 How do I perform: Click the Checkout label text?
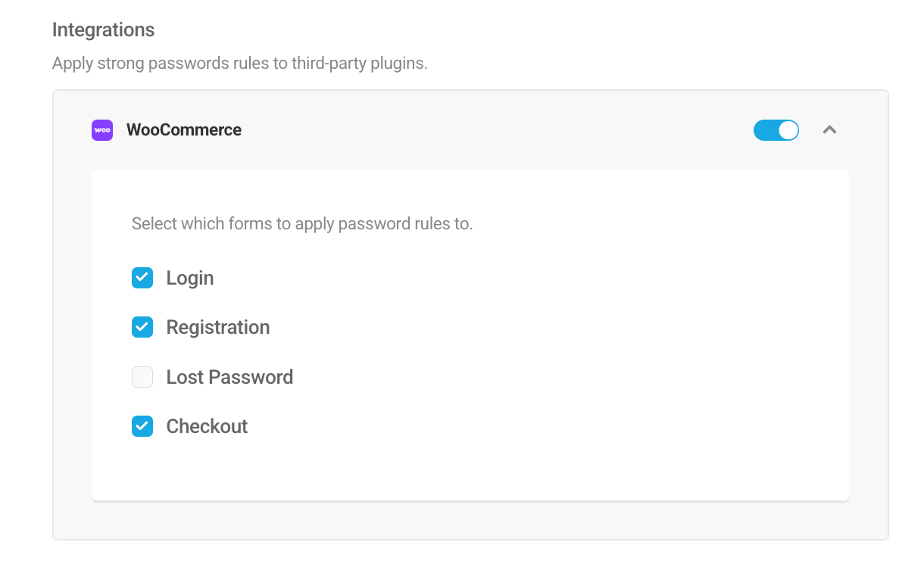point(207,426)
